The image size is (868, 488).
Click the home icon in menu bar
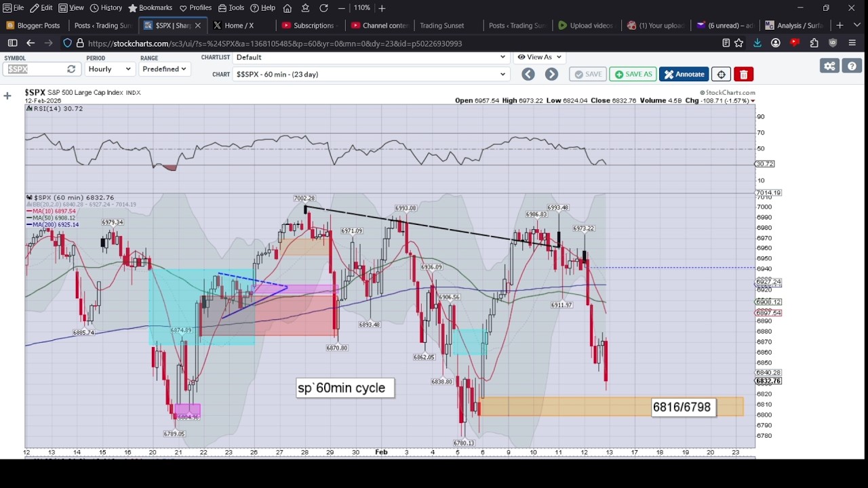pyautogui.click(x=288, y=8)
